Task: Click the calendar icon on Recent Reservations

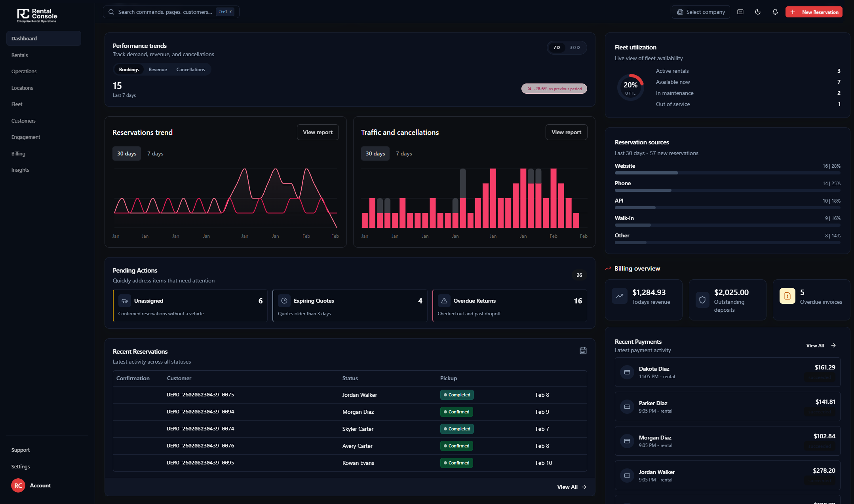Action: [583, 351]
